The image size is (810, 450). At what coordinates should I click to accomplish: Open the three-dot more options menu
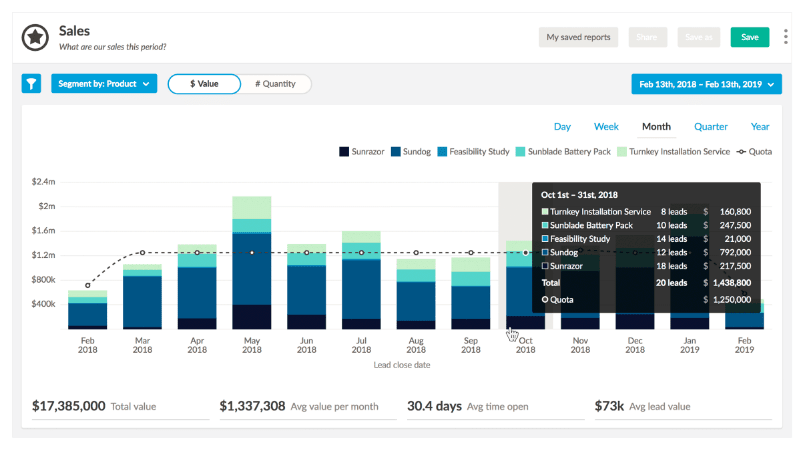[x=785, y=37]
